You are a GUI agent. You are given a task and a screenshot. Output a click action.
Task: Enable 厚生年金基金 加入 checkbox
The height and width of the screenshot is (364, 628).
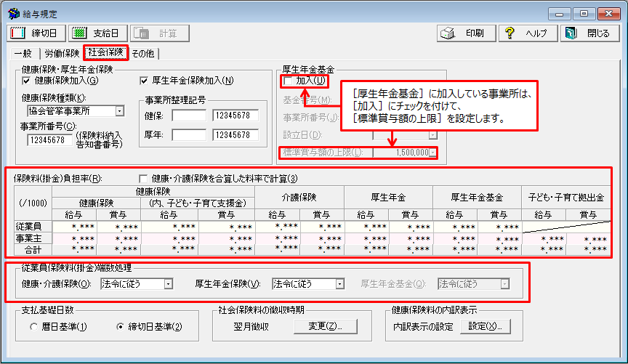pos(289,81)
